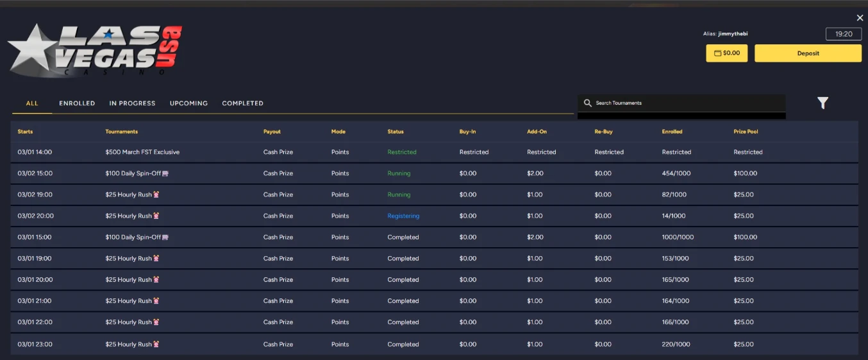Focus the Search Tournaments field

(681, 103)
